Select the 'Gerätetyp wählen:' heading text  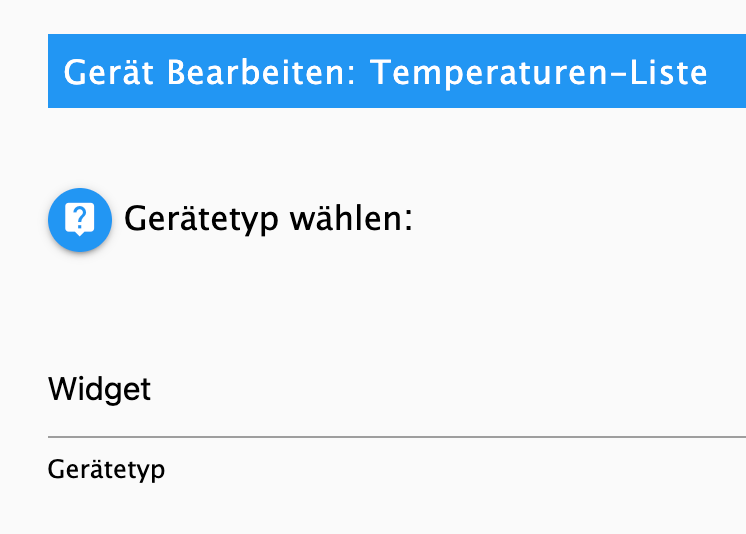(268, 219)
